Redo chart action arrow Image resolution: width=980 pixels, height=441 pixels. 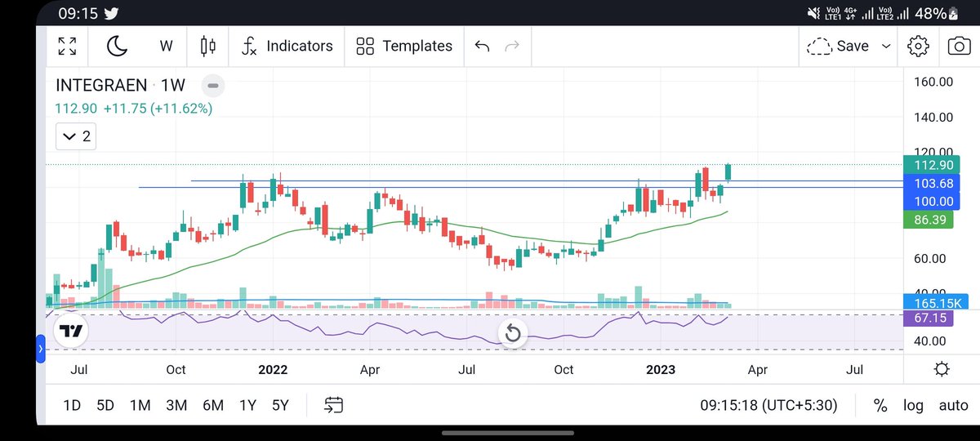(512, 46)
